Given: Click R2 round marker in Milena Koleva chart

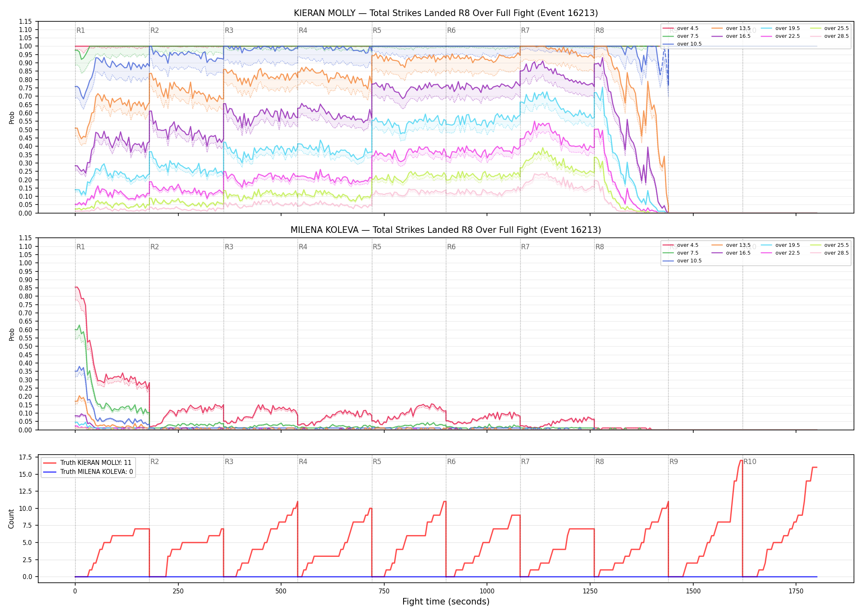Looking at the screenshot, I should click(155, 247).
